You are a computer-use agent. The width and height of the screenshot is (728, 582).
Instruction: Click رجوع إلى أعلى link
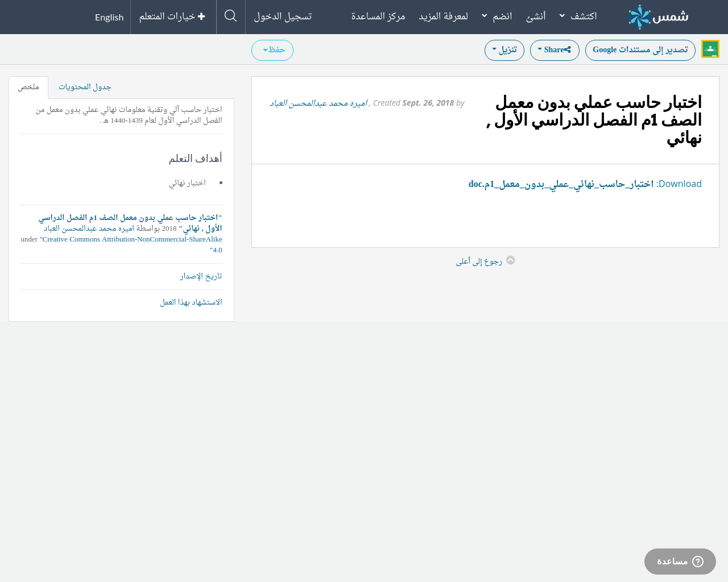(479, 261)
